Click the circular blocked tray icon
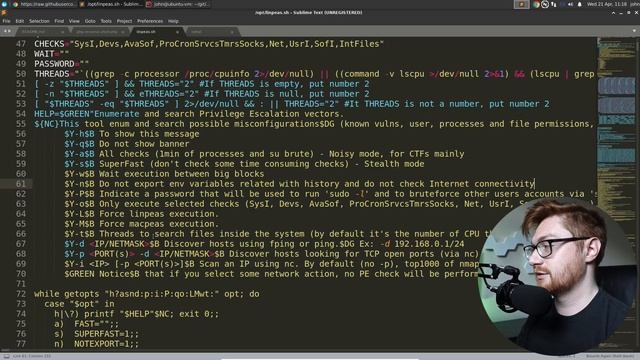Screen dimensions: 640x360 tap(545, 4)
